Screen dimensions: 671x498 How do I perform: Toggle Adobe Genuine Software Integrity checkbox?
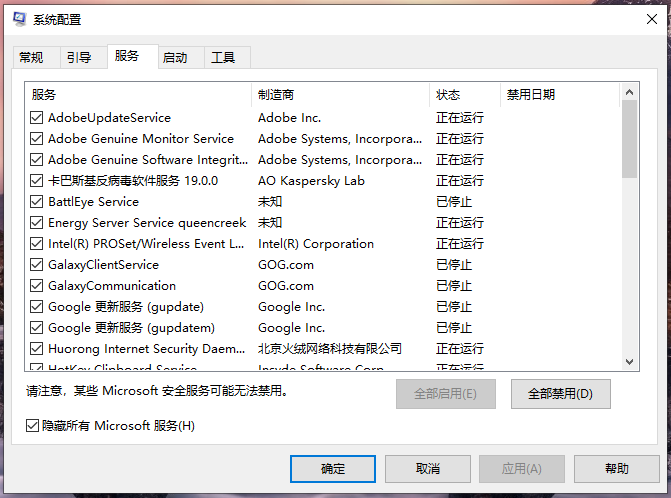click(x=36, y=160)
